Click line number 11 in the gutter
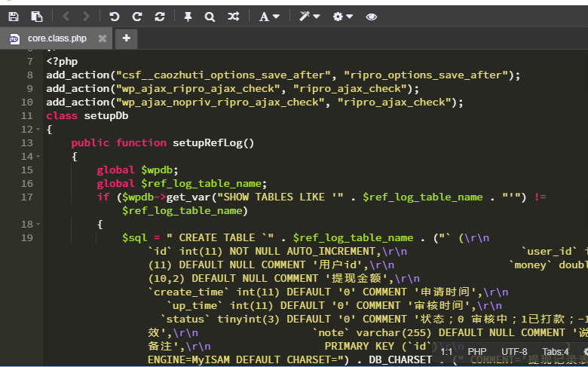Image resolution: width=588 pixels, height=367 pixels. click(27, 115)
